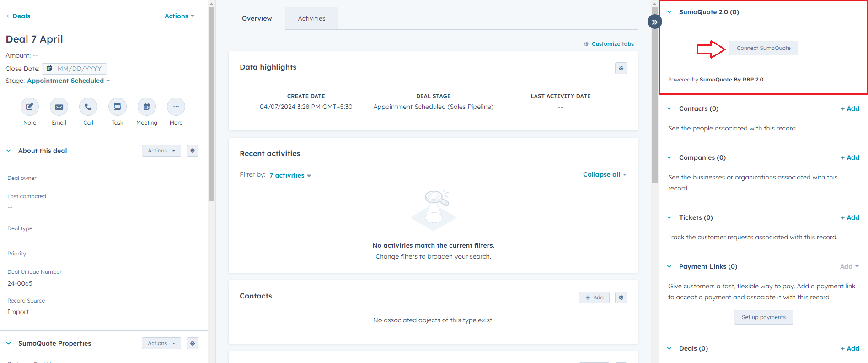Open Contacts card settings gear

621,298
